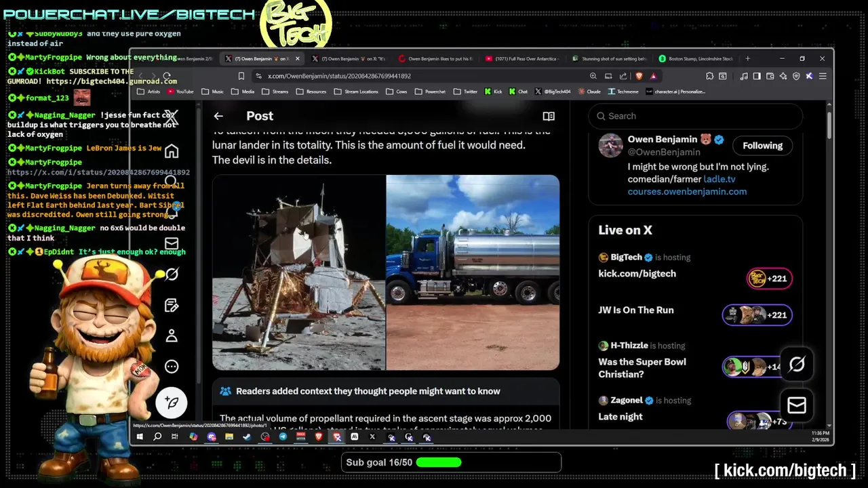868x488 pixels.
Task: Open a new browser tab
Action: click(748, 59)
